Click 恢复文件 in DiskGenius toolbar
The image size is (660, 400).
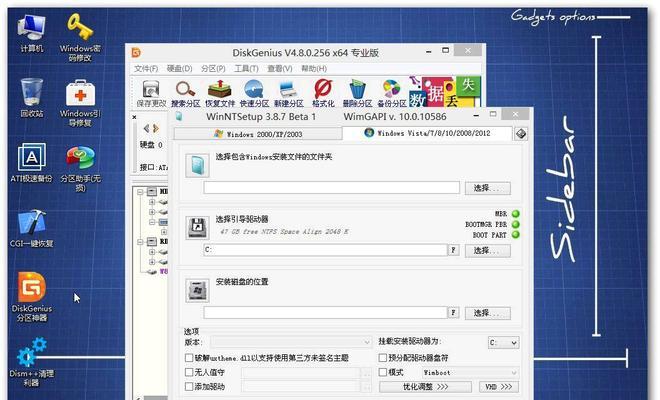220,93
